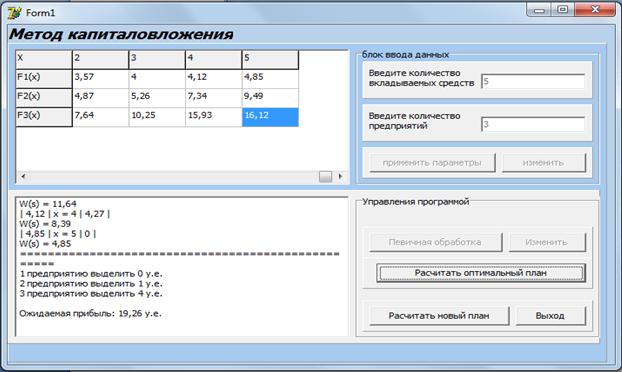Minimize the Form1 window
This screenshot has width=622, height=372.
click(x=539, y=10)
